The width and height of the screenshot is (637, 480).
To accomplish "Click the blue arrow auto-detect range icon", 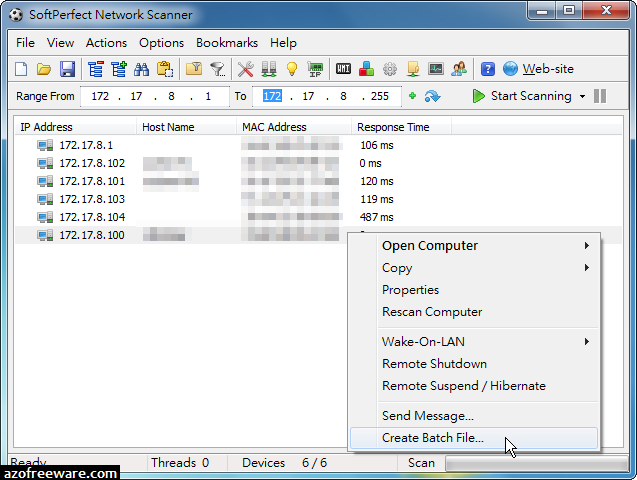I will pyautogui.click(x=432, y=96).
